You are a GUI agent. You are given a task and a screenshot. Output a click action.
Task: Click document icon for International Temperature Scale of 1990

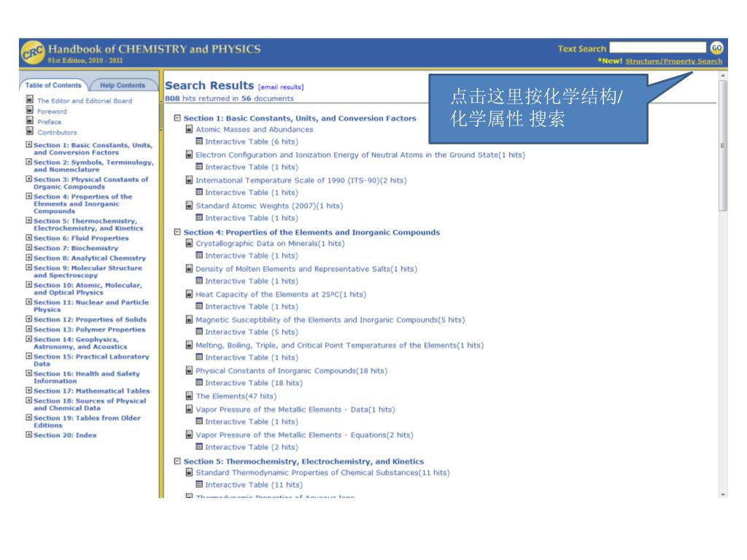[x=189, y=180]
